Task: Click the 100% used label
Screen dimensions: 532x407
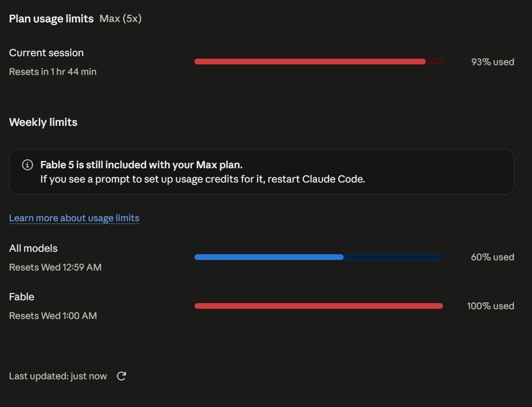Action: pyautogui.click(x=490, y=306)
